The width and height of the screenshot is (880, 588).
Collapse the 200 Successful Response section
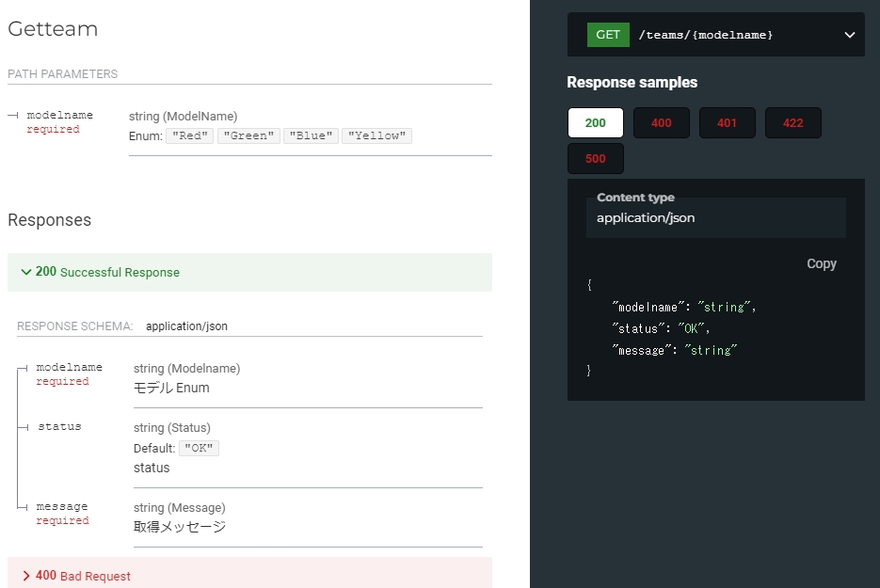[x=99, y=272]
